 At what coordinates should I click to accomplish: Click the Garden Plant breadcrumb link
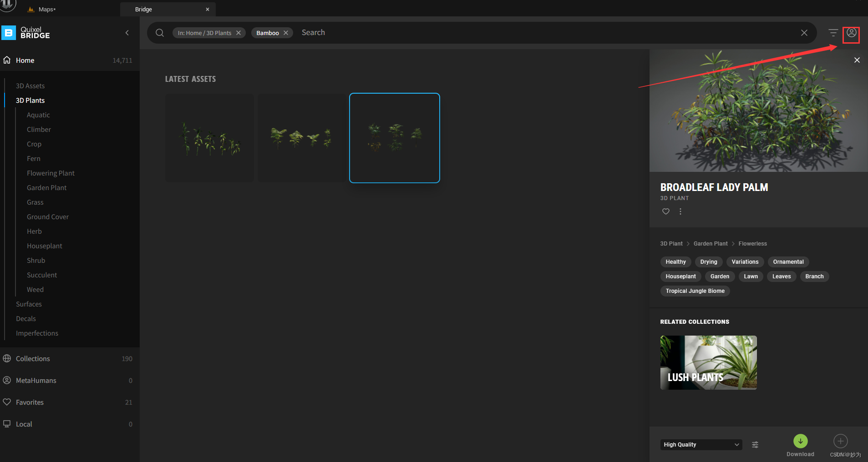(x=711, y=244)
